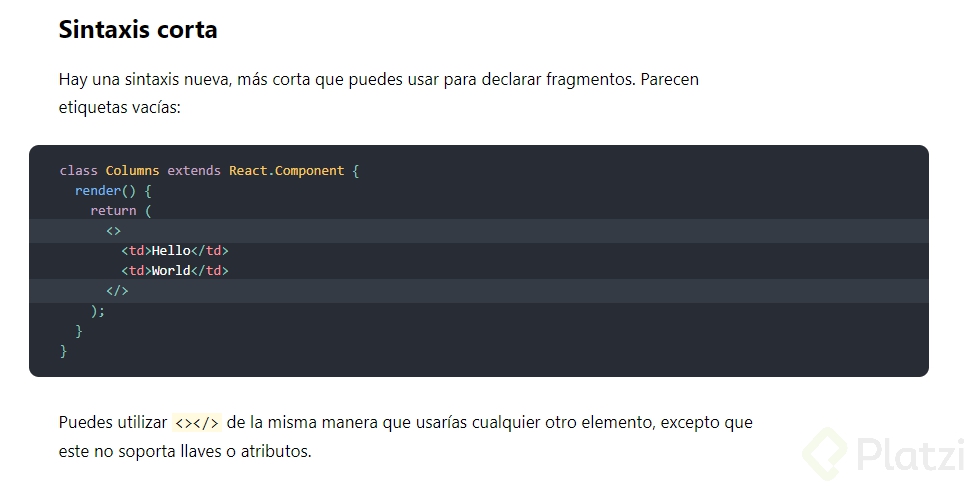This screenshot has height=486, width=974.
Task: Click the "extends" keyword in code
Action: click(x=194, y=171)
